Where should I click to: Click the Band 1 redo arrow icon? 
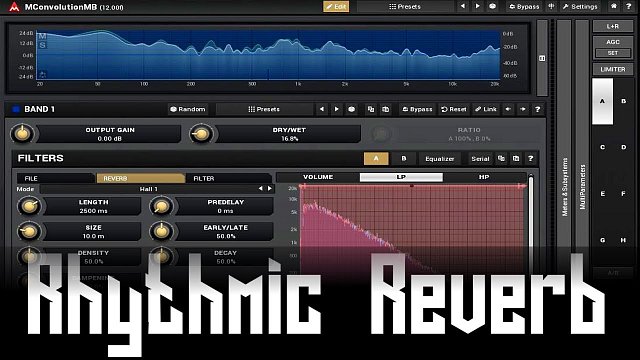(x=522, y=109)
